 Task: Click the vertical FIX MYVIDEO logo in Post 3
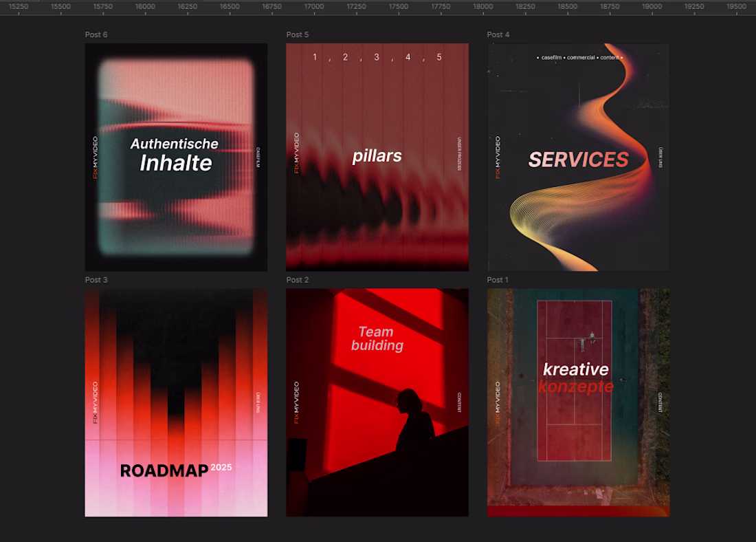coord(95,402)
